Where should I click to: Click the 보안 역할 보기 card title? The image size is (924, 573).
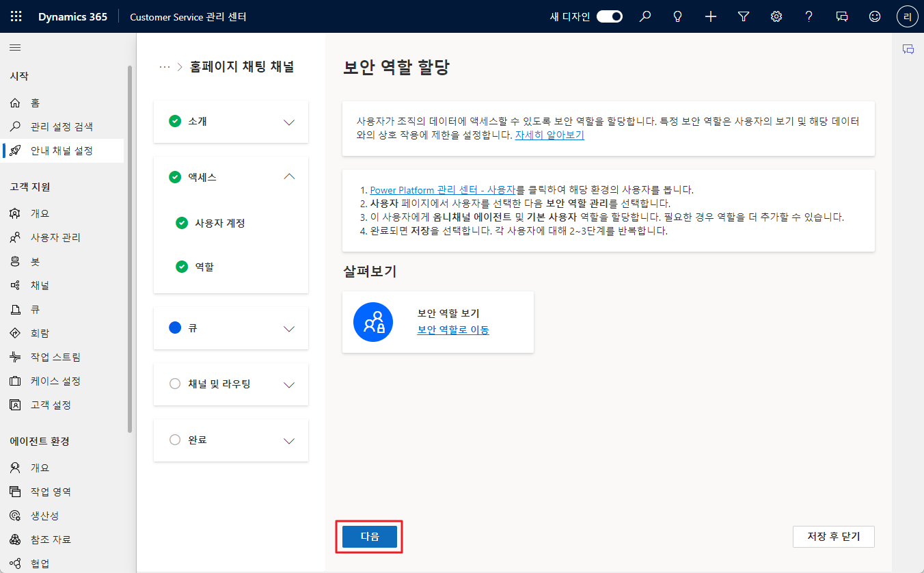448,313
